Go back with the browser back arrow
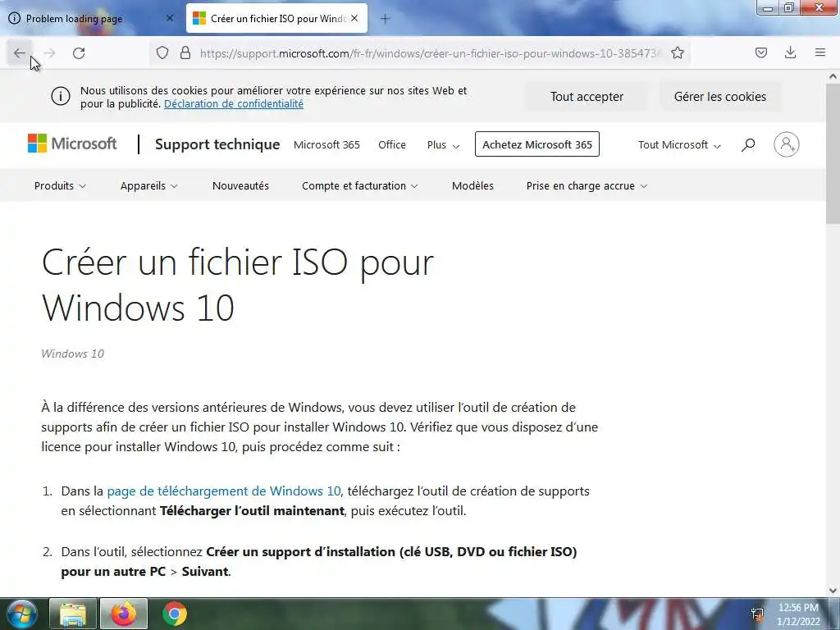 pos(20,53)
